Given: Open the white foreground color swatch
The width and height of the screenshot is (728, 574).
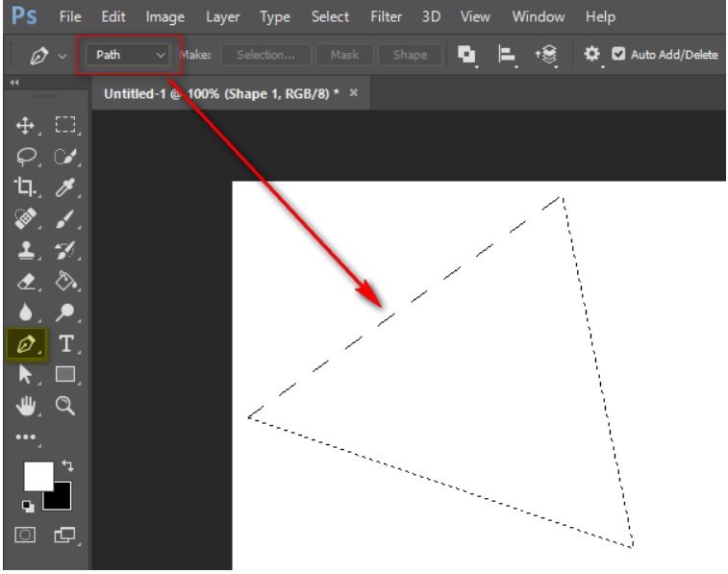Looking at the screenshot, I should point(38,476).
